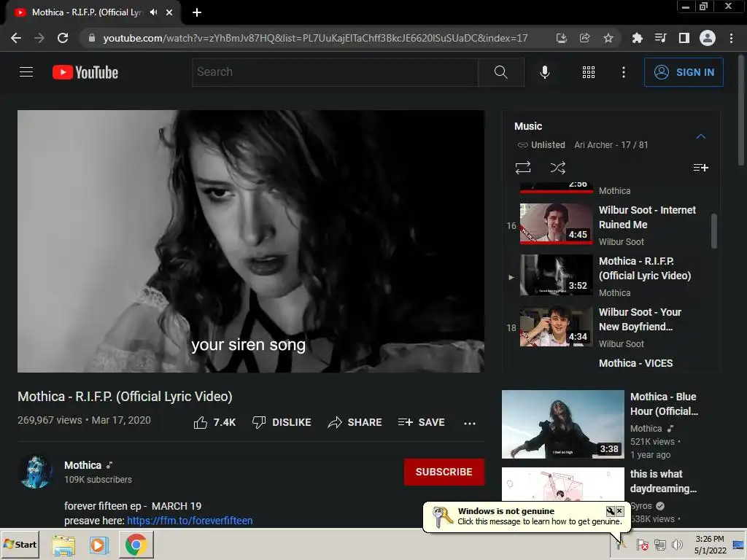747x560 pixels.
Task: Open Chrome extensions puzzle icon
Action: coord(637,38)
